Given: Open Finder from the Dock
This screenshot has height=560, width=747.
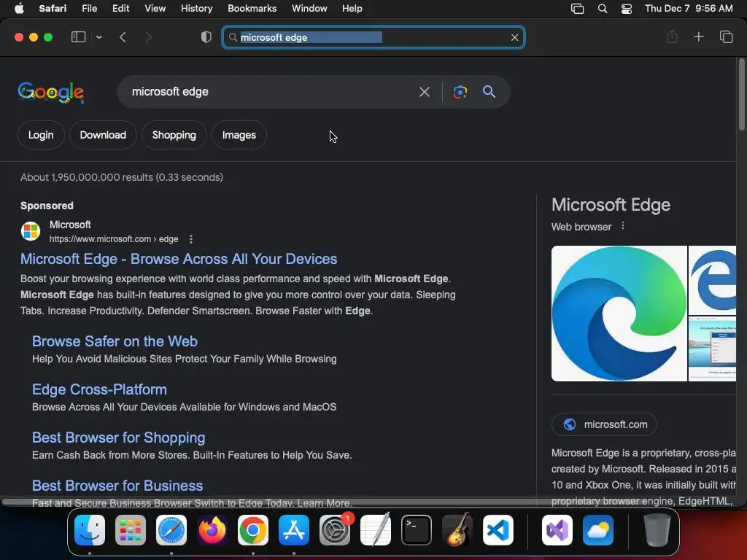Looking at the screenshot, I should 90,530.
